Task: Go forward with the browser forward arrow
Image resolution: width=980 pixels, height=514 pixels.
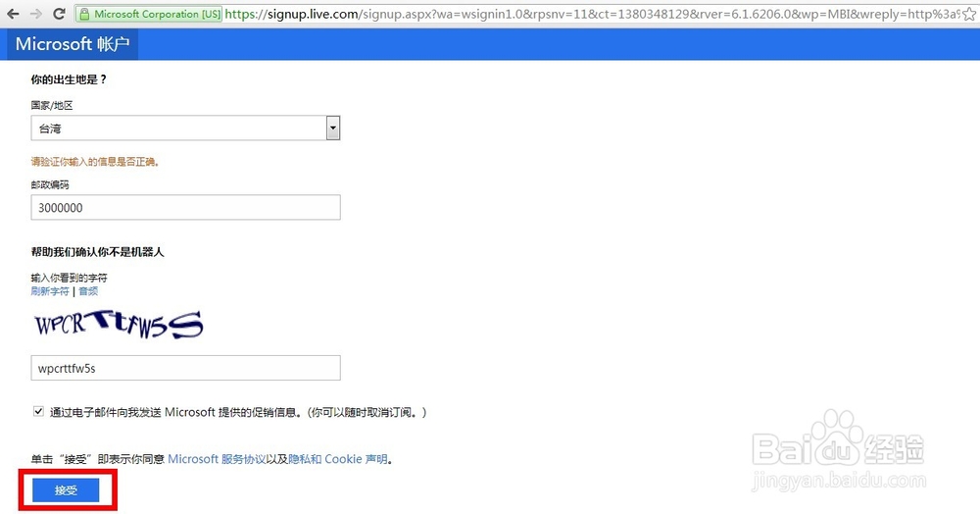Action: (x=35, y=13)
